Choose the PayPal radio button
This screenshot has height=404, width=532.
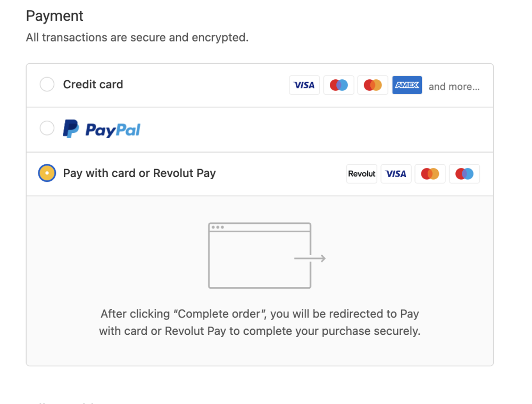pos(47,128)
